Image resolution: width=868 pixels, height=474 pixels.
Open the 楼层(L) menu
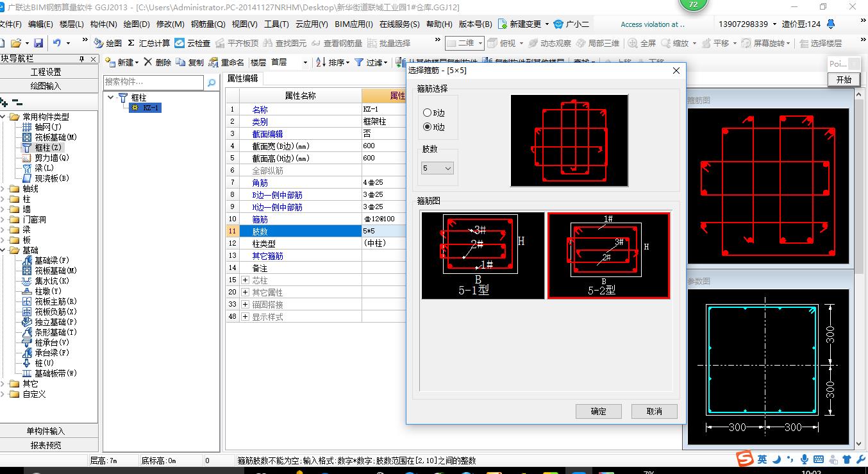coord(71,24)
